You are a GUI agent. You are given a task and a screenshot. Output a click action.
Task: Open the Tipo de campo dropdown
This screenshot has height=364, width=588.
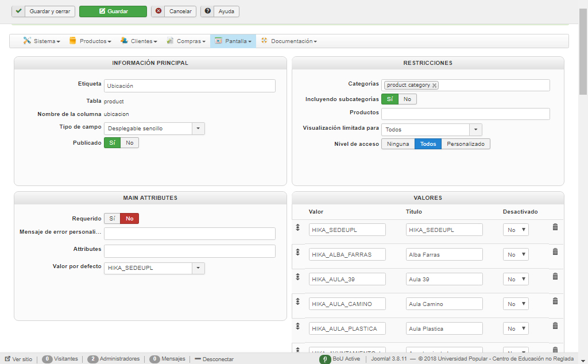(x=154, y=129)
